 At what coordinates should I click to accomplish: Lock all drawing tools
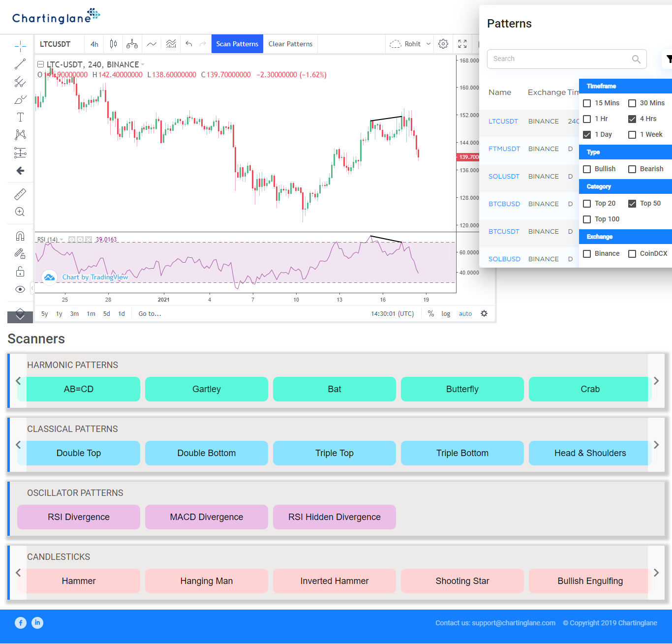[x=20, y=272]
